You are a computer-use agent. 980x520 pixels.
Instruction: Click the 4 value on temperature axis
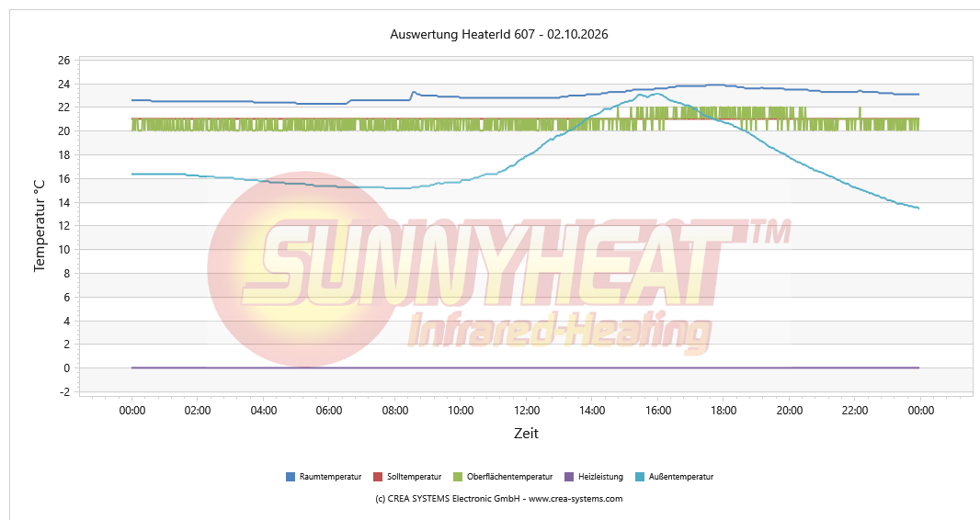(x=67, y=321)
